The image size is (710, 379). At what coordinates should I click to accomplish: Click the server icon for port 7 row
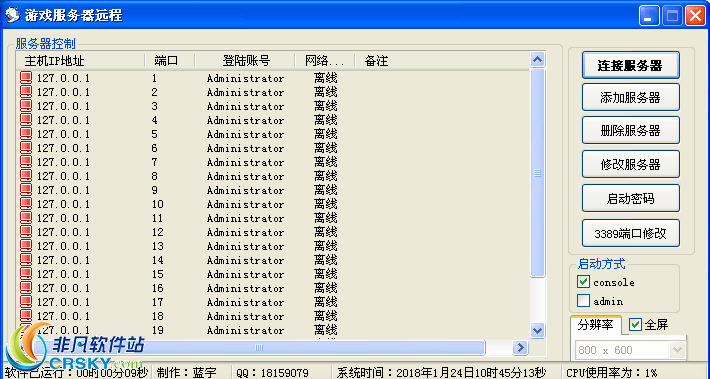pyautogui.click(x=26, y=162)
